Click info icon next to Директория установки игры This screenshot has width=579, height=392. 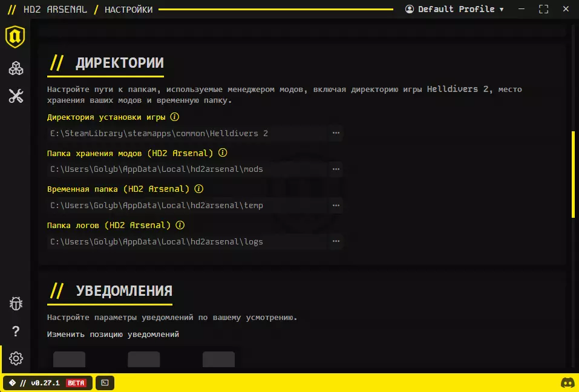point(175,117)
